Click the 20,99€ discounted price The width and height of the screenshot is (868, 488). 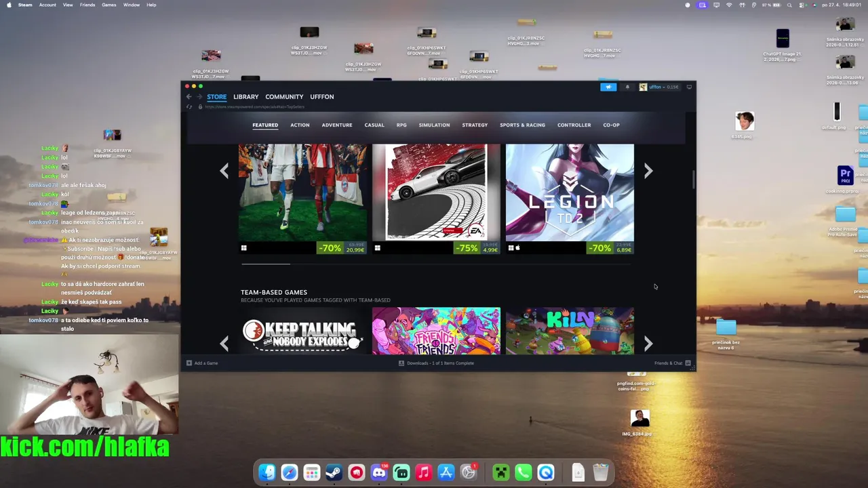pos(355,249)
